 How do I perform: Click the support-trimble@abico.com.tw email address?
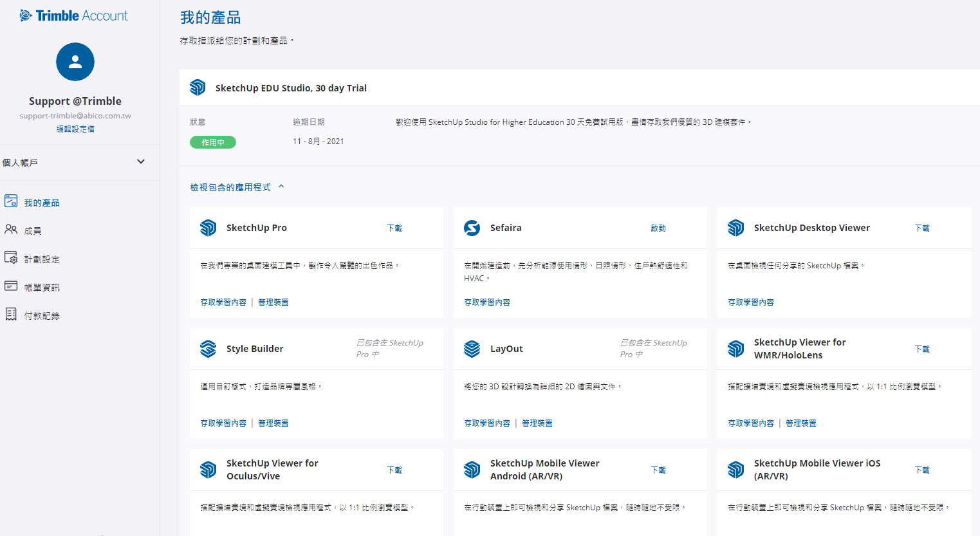pyautogui.click(x=75, y=116)
